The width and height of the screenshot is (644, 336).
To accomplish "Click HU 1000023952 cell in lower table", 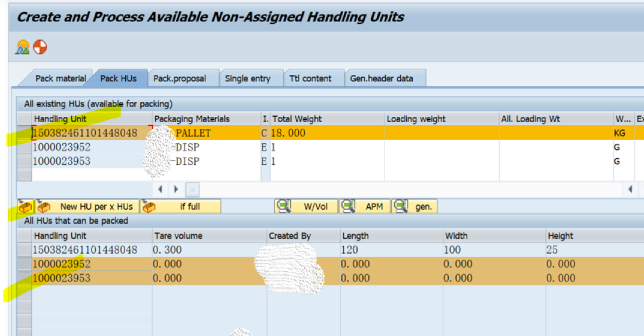I will [92, 264].
